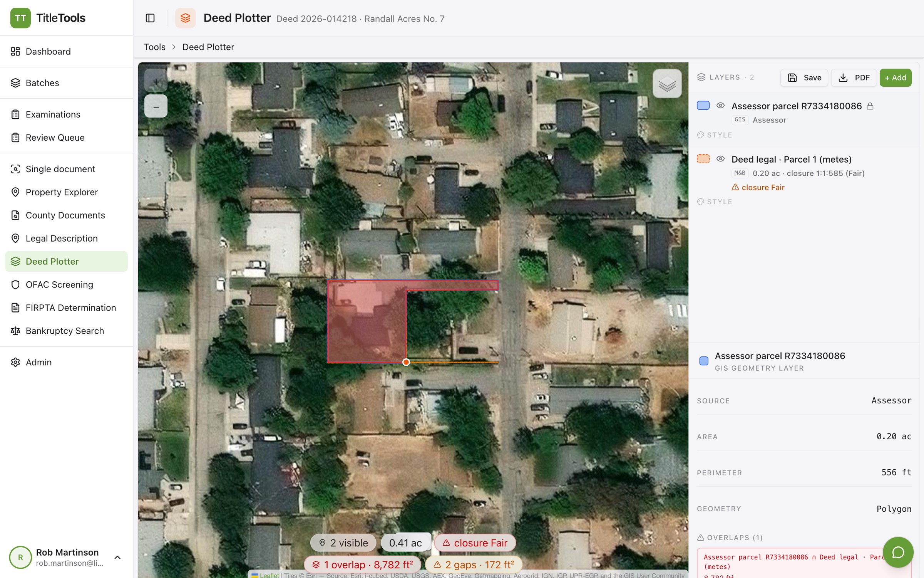Click the overlap card for Assessor parcel
The height and width of the screenshot is (578, 924).
804,563
